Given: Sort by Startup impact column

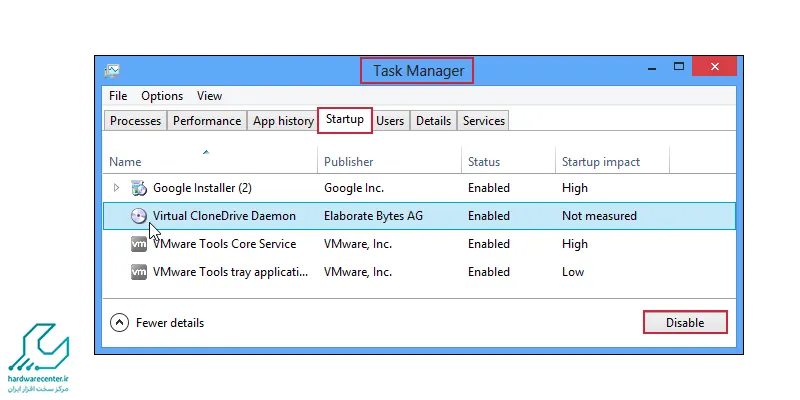Looking at the screenshot, I should pos(601,162).
